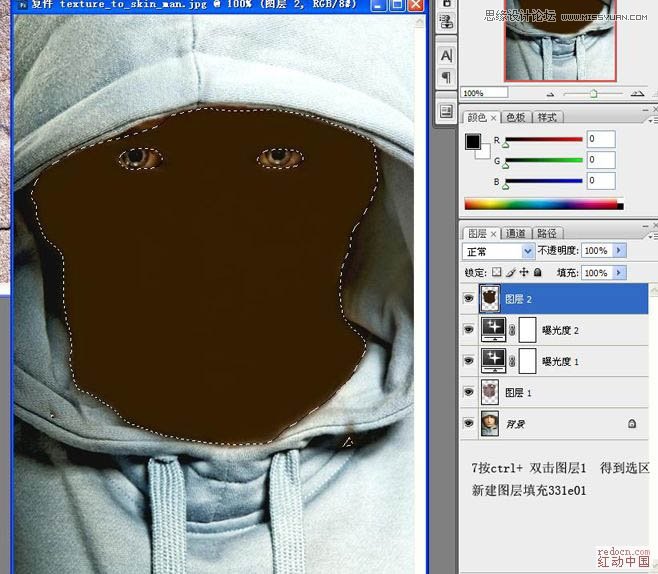Click the B value input field
The width and height of the screenshot is (658, 574).
pyautogui.click(x=601, y=181)
